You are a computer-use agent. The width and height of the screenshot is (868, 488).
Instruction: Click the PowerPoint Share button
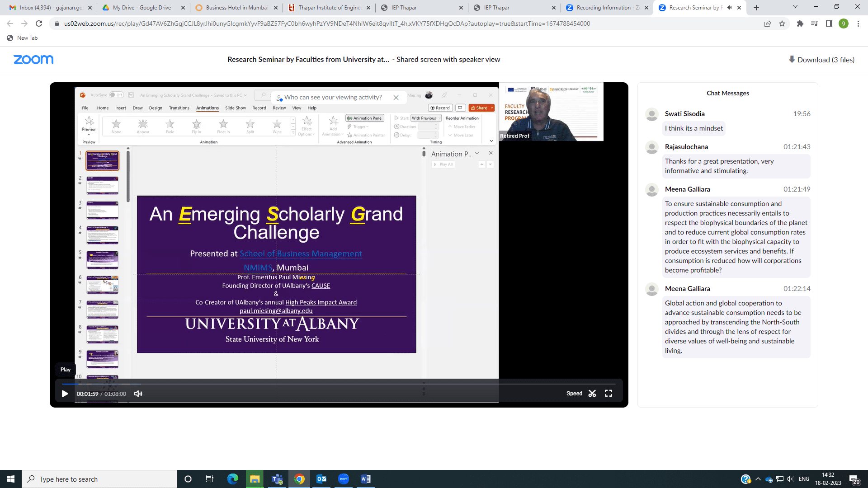(x=481, y=108)
